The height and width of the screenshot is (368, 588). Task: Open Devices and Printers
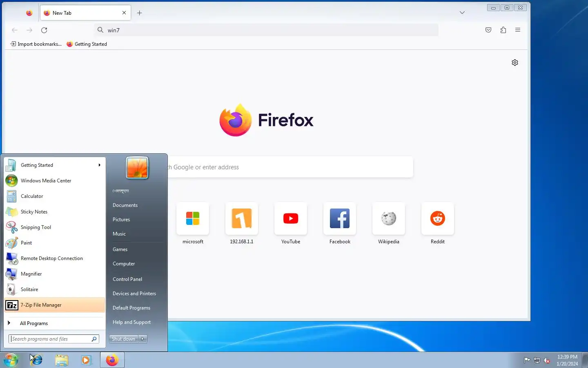pos(134,294)
